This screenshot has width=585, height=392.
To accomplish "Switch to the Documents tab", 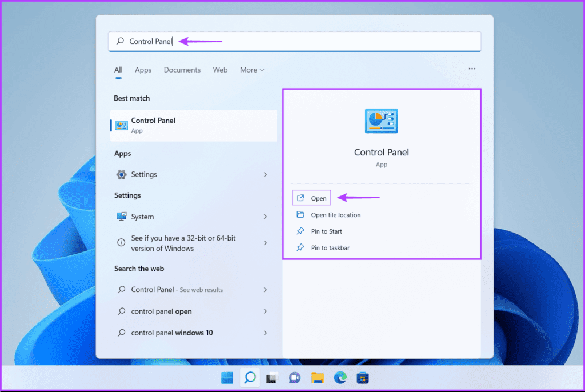I will [182, 70].
